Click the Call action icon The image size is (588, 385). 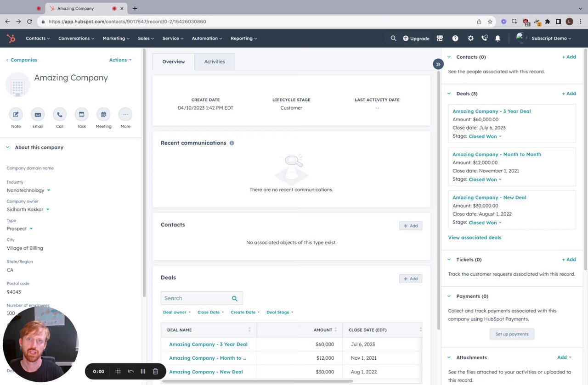click(60, 114)
